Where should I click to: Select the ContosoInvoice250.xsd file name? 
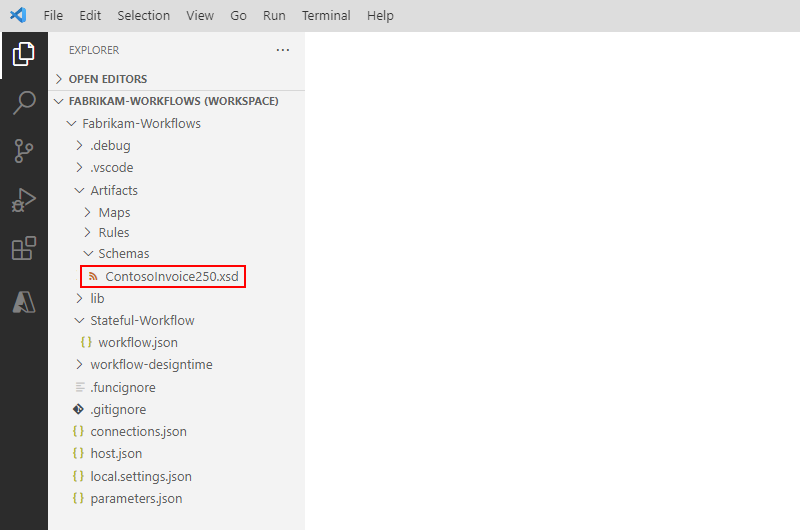point(172,276)
